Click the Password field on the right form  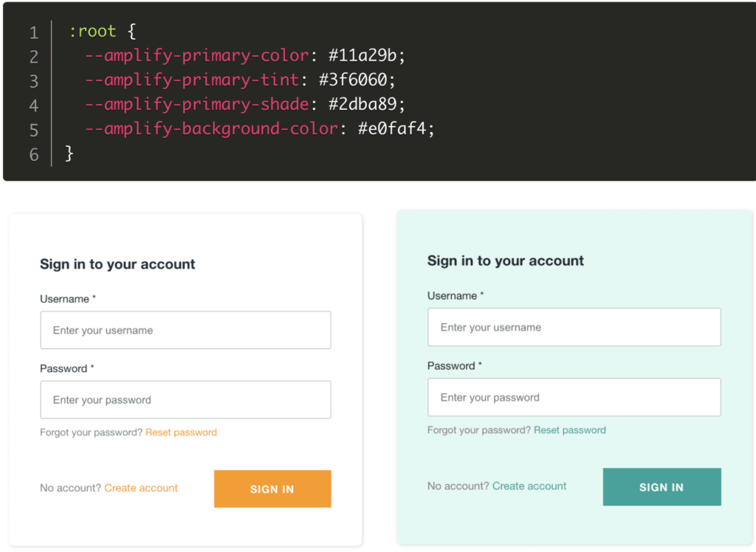[574, 396]
